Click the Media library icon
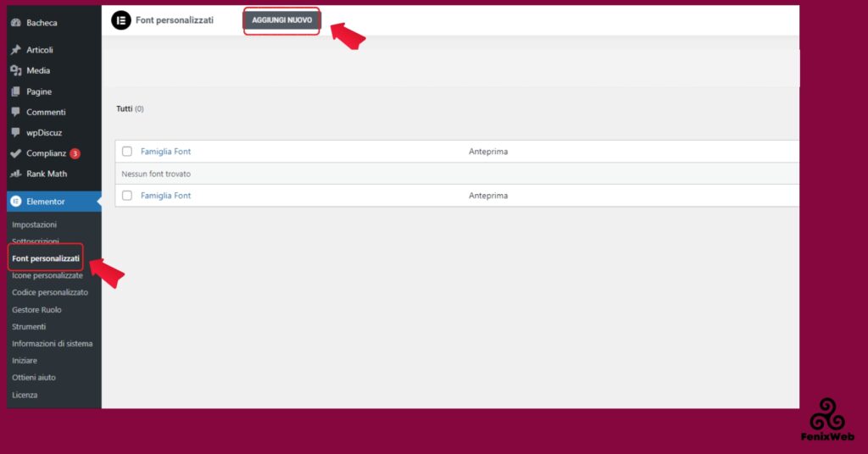The width and height of the screenshot is (868, 454). pos(16,71)
